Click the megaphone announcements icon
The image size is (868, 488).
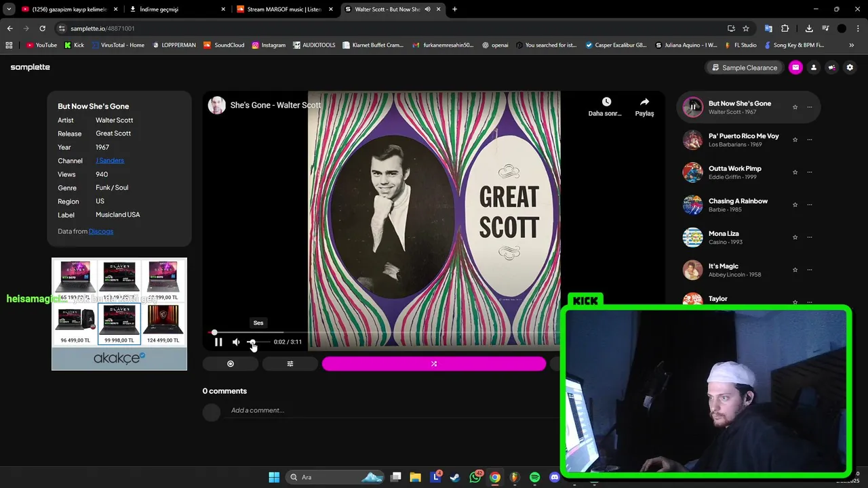pyautogui.click(x=831, y=68)
